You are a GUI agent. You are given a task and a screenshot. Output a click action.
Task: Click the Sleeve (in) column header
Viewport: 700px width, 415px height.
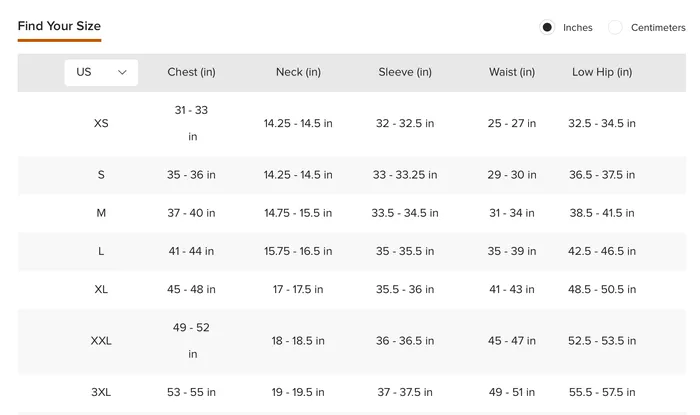[405, 72]
